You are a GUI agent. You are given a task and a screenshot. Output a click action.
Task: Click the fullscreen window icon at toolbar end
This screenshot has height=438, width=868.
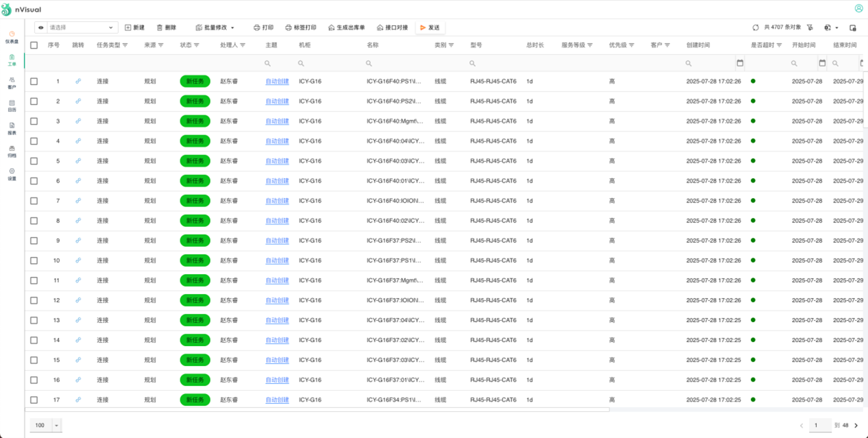pos(853,28)
